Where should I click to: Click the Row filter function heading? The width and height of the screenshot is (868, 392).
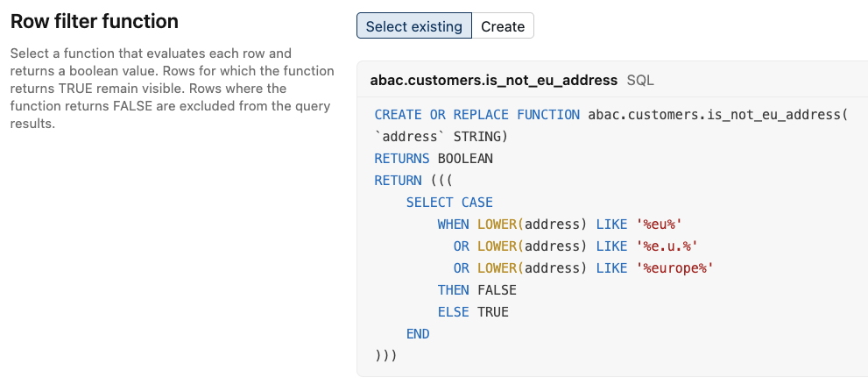pyautogui.click(x=95, y=22)
